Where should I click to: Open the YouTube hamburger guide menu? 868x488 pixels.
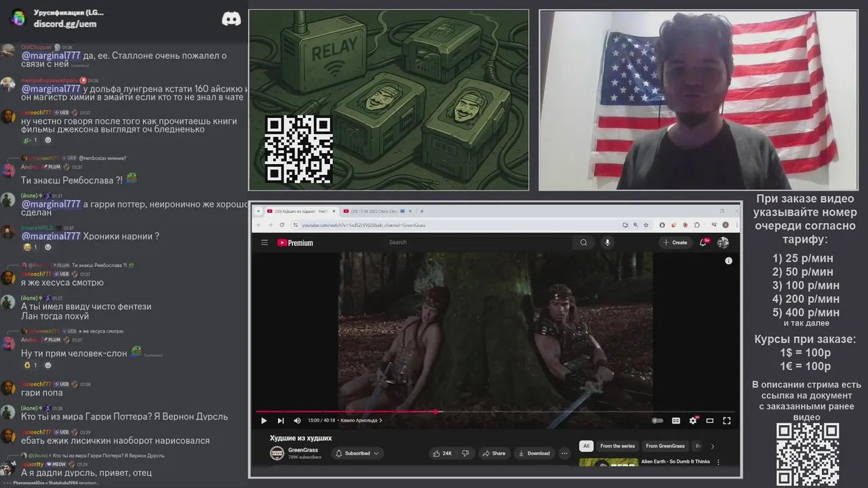pos(264,243)
